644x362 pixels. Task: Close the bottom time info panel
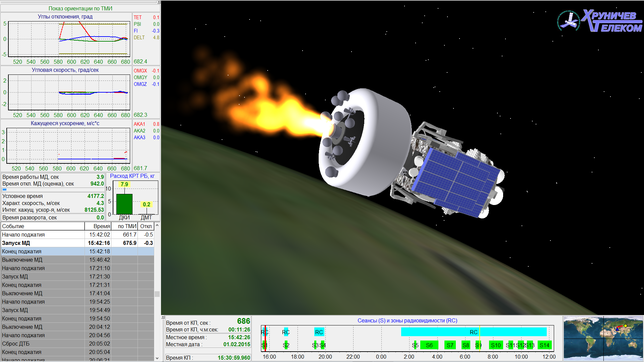click(163, 317)
